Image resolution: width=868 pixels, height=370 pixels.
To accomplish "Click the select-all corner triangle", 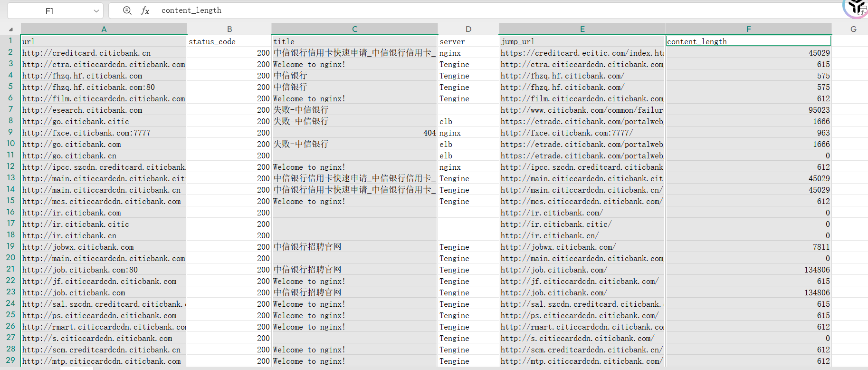I will point(10,29).
